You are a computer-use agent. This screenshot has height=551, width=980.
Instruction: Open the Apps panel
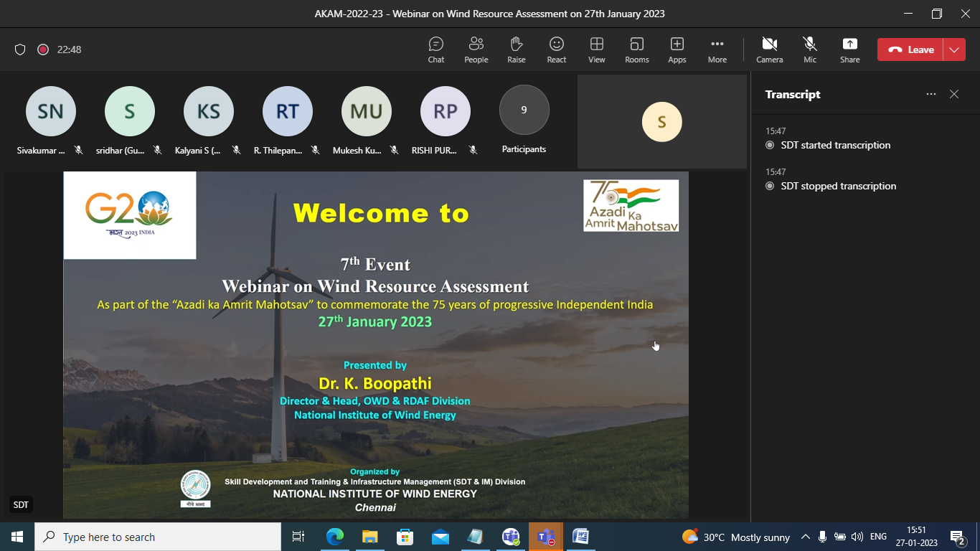677,50
